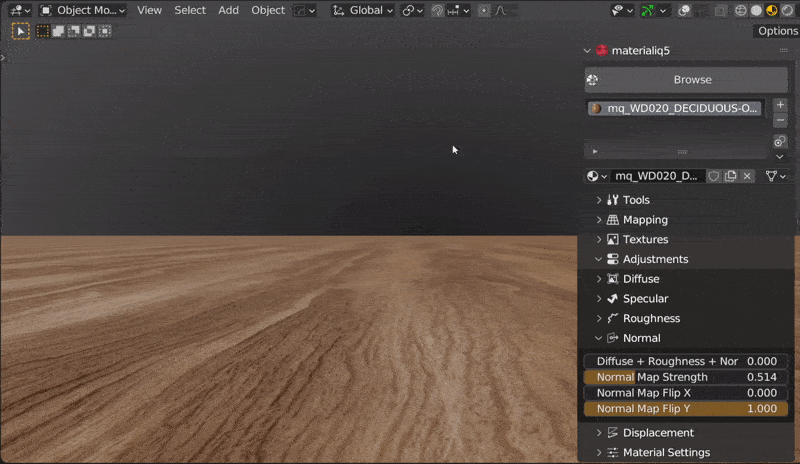
Task: Click the Adjustments section sliders icon
Action: click(613, 259)
